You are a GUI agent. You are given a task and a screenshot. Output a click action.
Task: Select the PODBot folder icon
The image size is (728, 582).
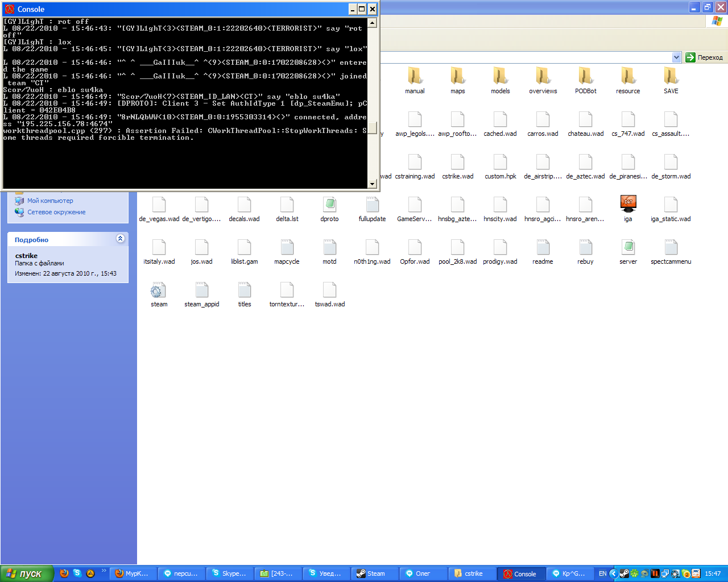tap(585, 76)
